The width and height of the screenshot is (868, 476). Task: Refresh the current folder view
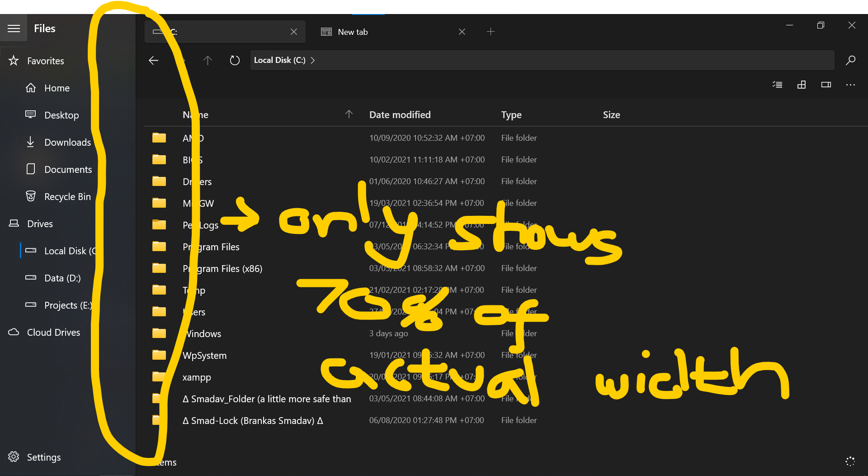[x=234, y=60]
